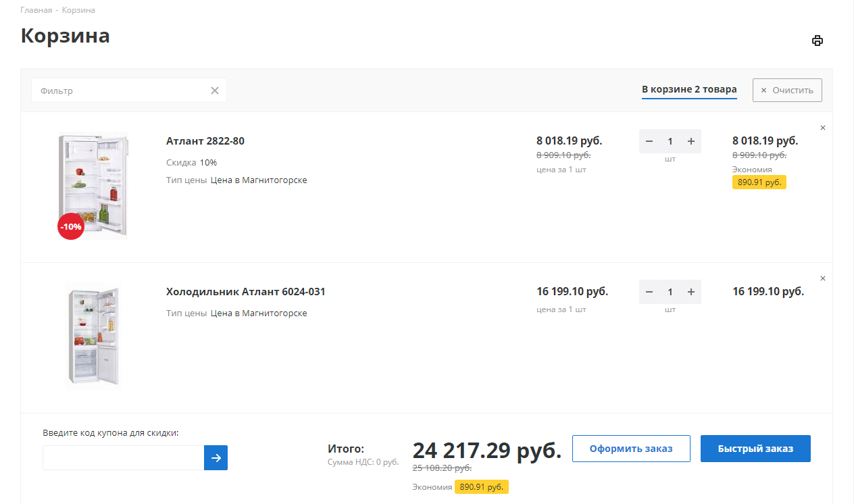Click Скидка 10% text
Screen dimensions: 854x504
pos(192,162)
